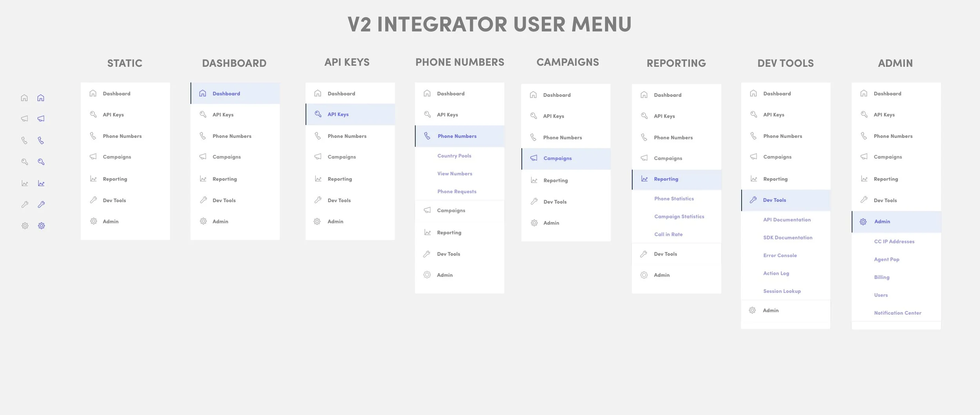Open the Session Lookup link
This screenshot has width=980, height=415.
coord(782,291)
